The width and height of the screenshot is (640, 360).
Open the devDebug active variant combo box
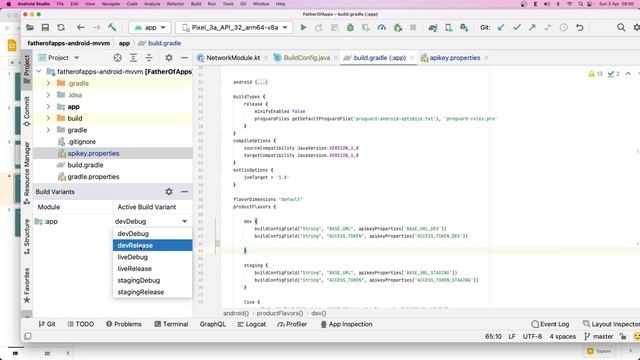click(151, 221)
